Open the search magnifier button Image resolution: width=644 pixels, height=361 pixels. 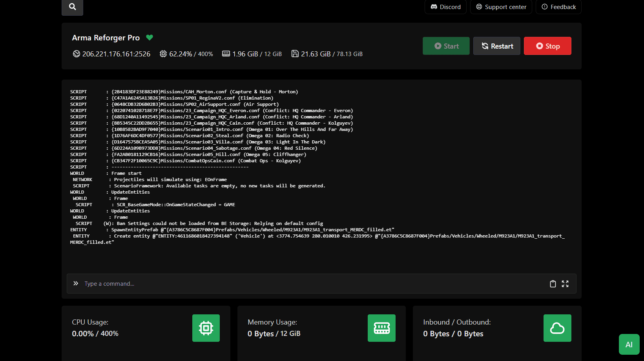72,7
